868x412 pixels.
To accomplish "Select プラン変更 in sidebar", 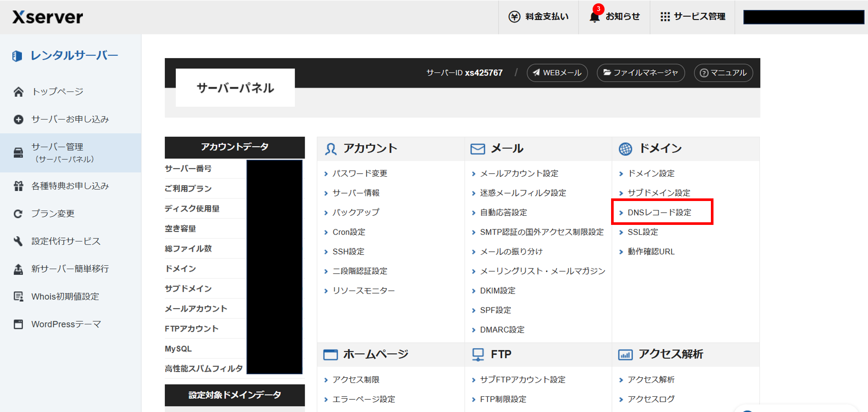I will 53,214.
